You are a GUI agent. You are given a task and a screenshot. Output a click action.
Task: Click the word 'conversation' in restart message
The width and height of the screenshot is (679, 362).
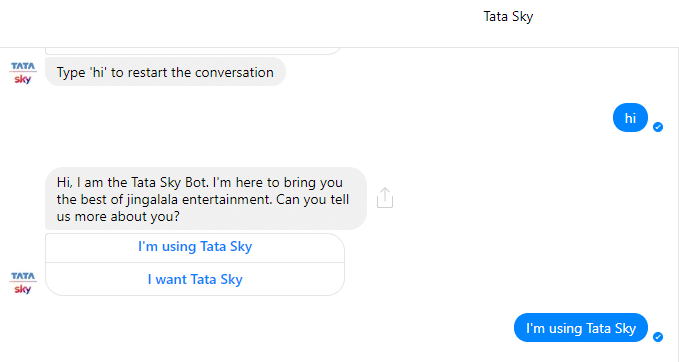pos(234,72)
